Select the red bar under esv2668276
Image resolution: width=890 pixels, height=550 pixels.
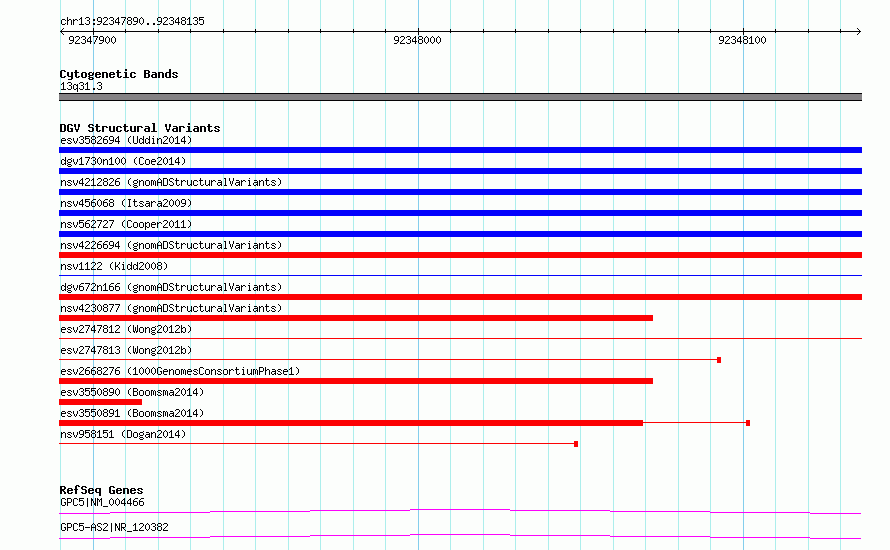click(x=356, y=381)
